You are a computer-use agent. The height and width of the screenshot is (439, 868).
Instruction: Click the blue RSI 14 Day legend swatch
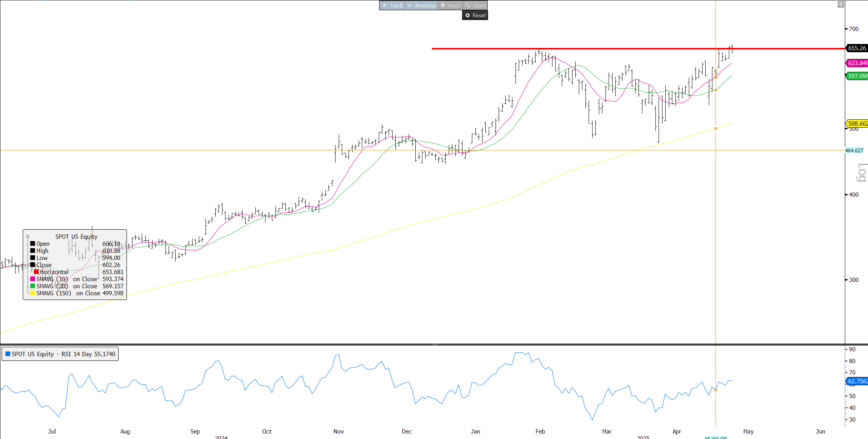click(7, 354)
